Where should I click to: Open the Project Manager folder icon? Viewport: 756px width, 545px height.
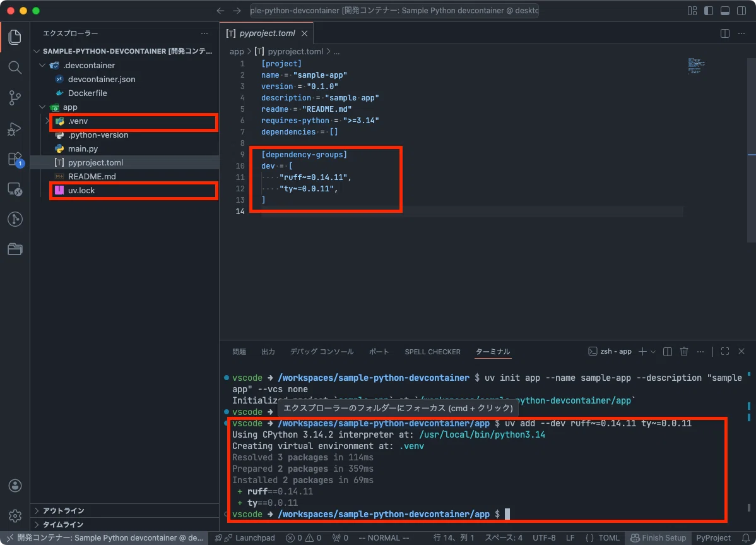(x=15, y=249)
